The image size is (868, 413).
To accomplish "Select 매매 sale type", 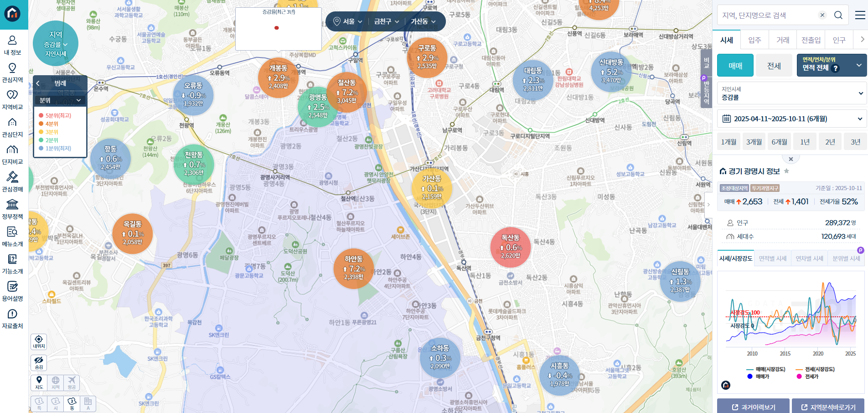I will pos(735,66).
